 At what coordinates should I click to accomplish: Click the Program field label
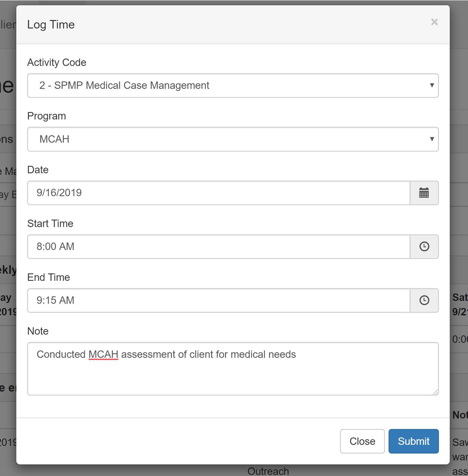click(46, 116)
